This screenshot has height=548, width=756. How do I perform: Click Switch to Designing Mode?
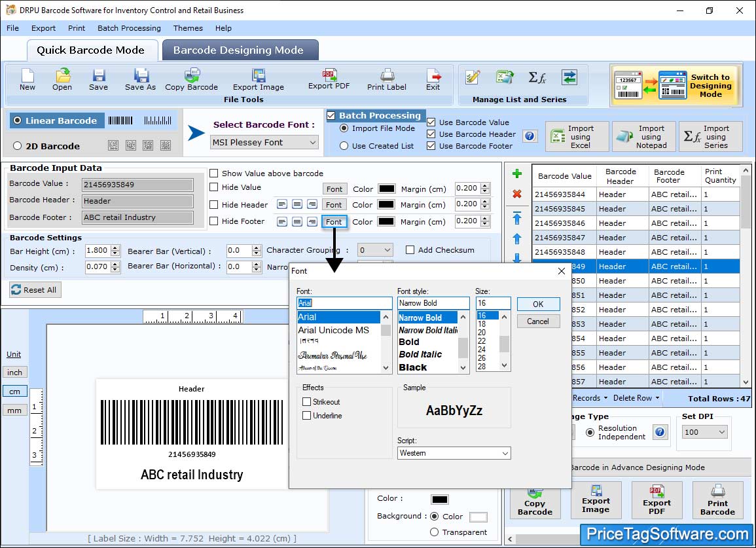click(x=675, y=86)
